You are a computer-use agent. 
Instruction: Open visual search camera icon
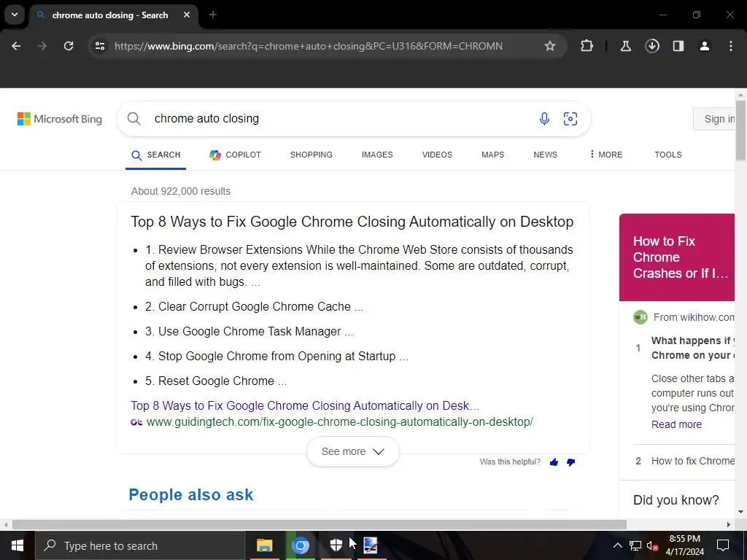pyautogui.click(x=570, y=119)
